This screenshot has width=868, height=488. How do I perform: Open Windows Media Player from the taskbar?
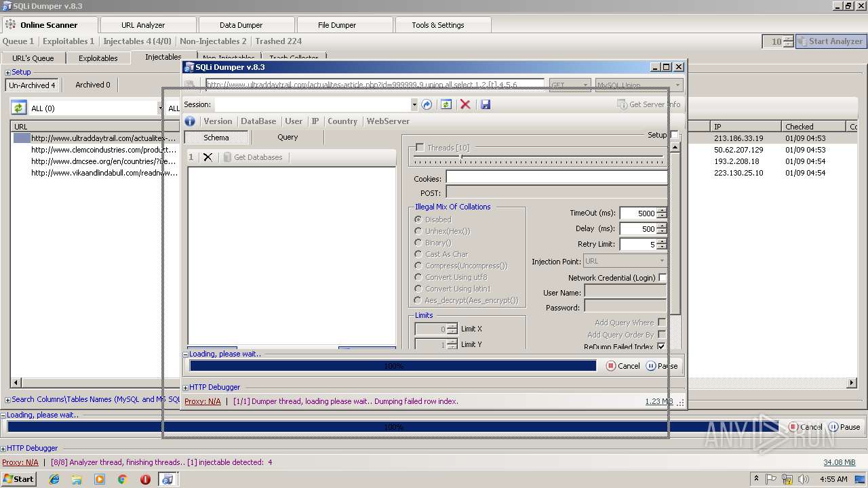(100, 479)
